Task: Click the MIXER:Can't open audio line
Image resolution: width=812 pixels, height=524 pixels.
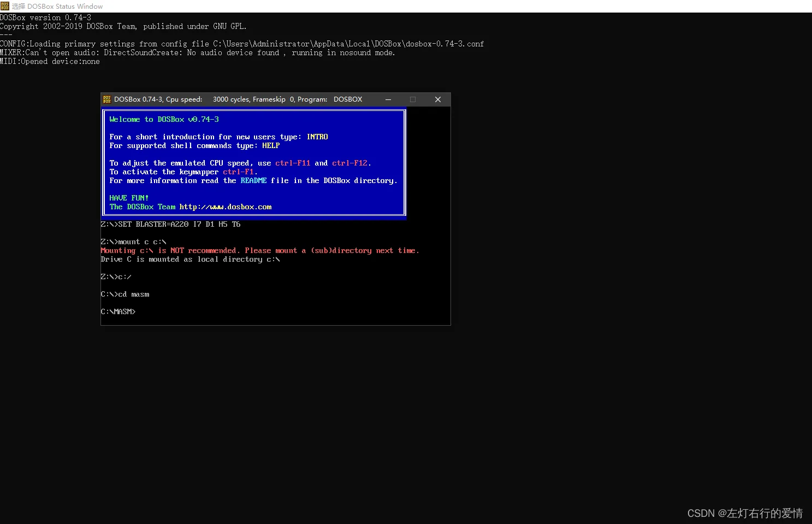Action: click(x=198, y=52)
